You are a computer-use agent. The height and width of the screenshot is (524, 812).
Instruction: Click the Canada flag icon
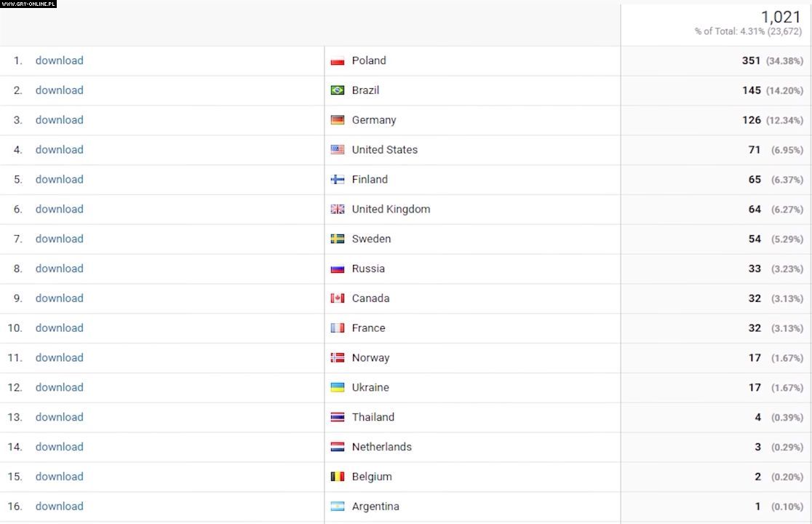[338, 298]
